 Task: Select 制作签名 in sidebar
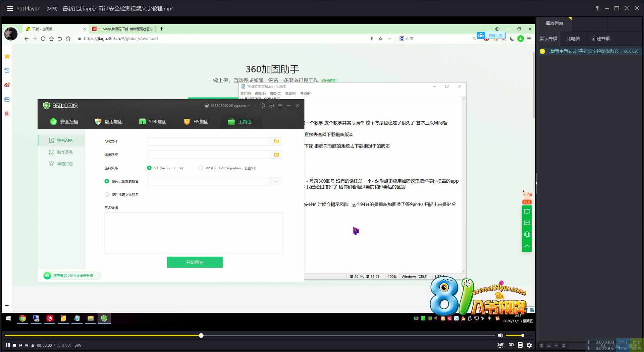tap(61, 152)
